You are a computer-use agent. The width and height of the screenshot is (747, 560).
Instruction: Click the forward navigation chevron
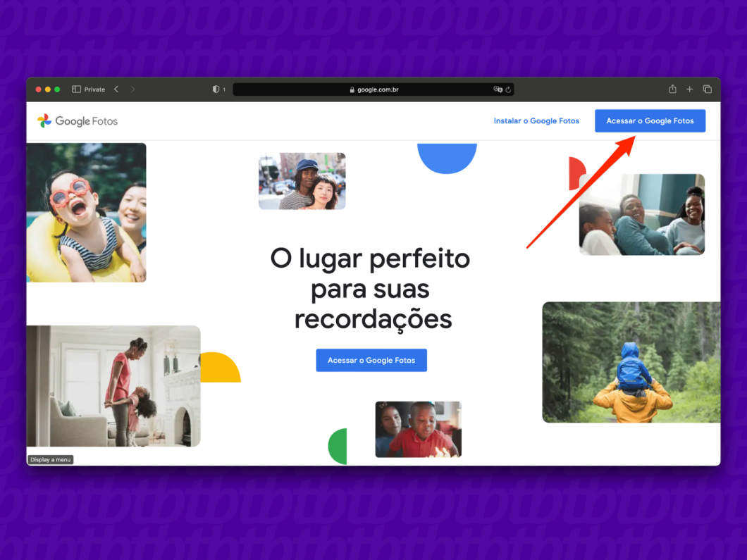(x=133, y=89)
